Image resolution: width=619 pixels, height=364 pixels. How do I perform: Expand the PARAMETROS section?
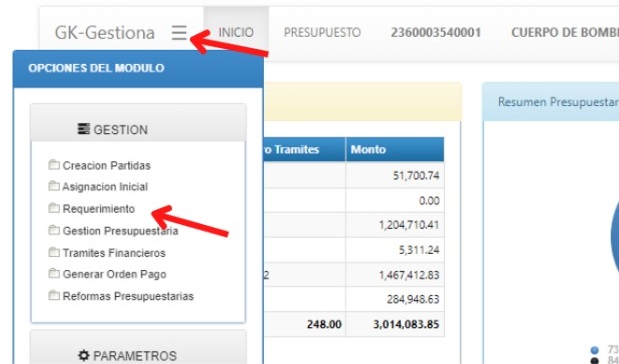(138, 348)
